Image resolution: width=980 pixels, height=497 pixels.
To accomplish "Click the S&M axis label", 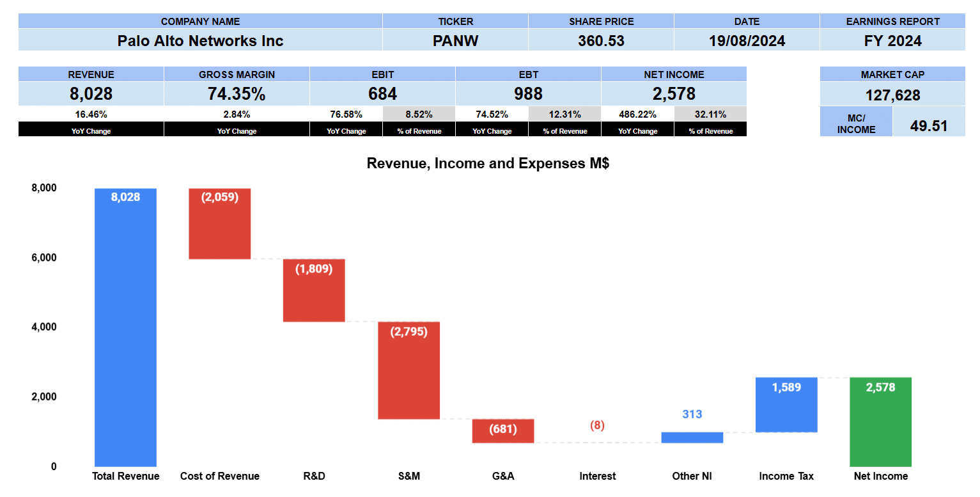I will pos(408,477).
